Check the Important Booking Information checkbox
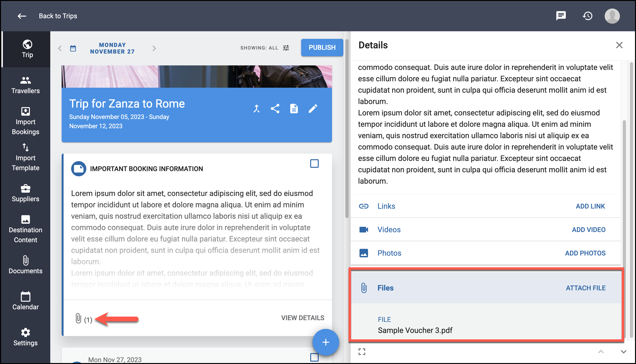 coord(314,164)
